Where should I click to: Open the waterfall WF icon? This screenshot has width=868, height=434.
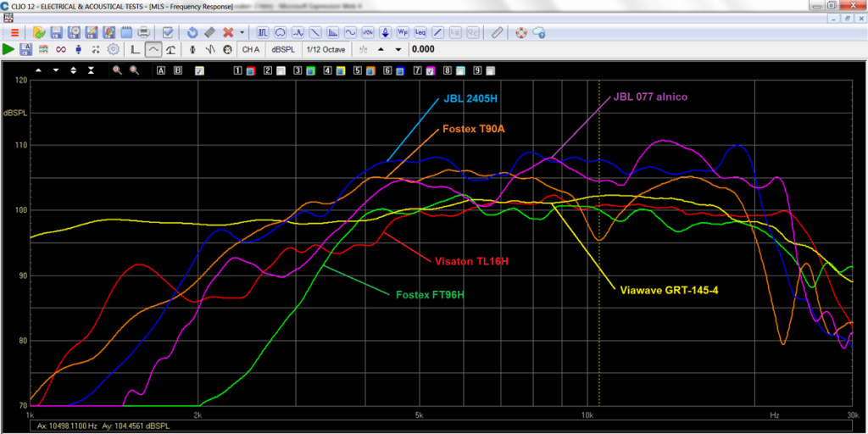(403, 32)
